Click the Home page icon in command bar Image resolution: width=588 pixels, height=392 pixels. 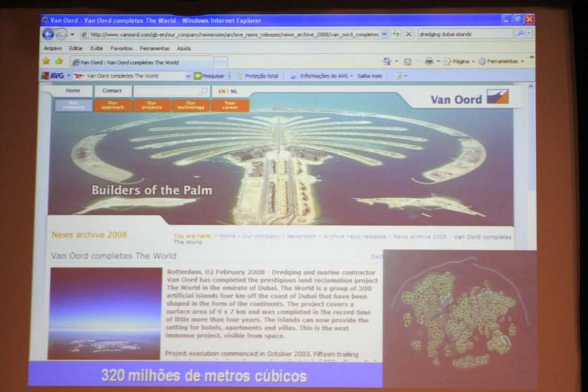pyautogui.click(x=387, y=61)
